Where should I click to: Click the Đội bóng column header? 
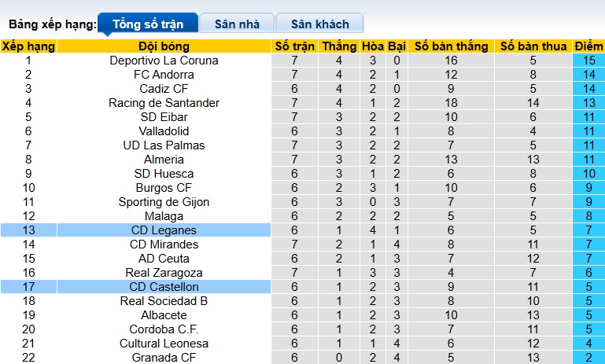[x=164, y=46]
